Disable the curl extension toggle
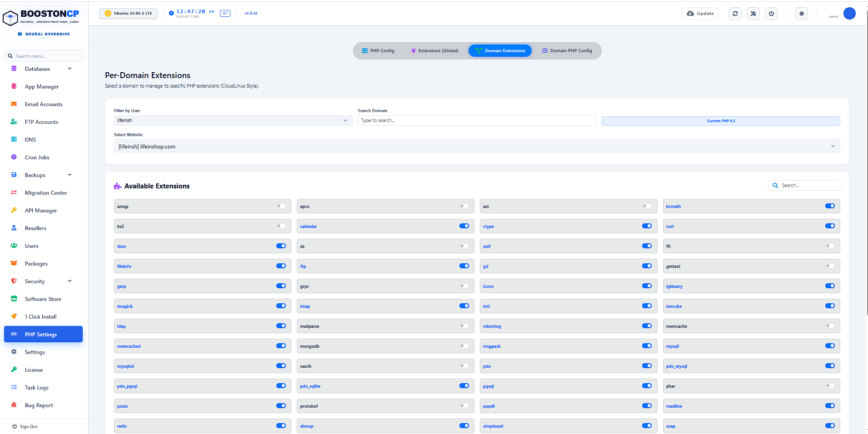 [x=830, y=226]
